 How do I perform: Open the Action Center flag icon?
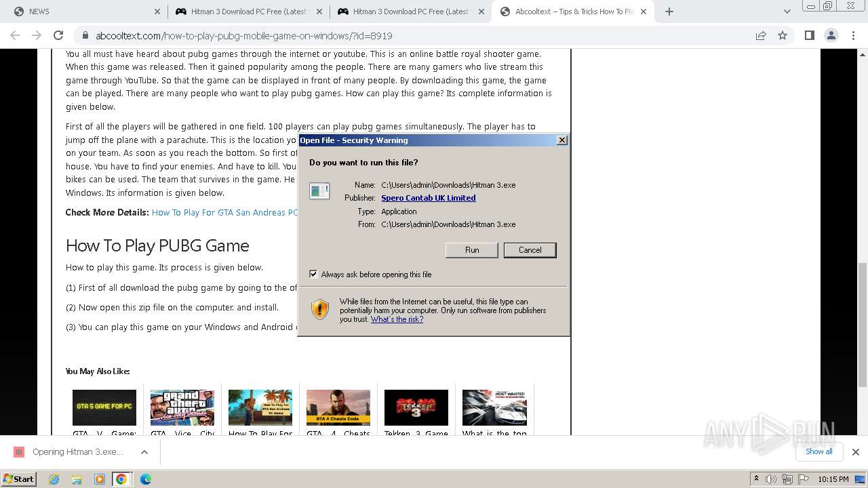click(804, 479)
